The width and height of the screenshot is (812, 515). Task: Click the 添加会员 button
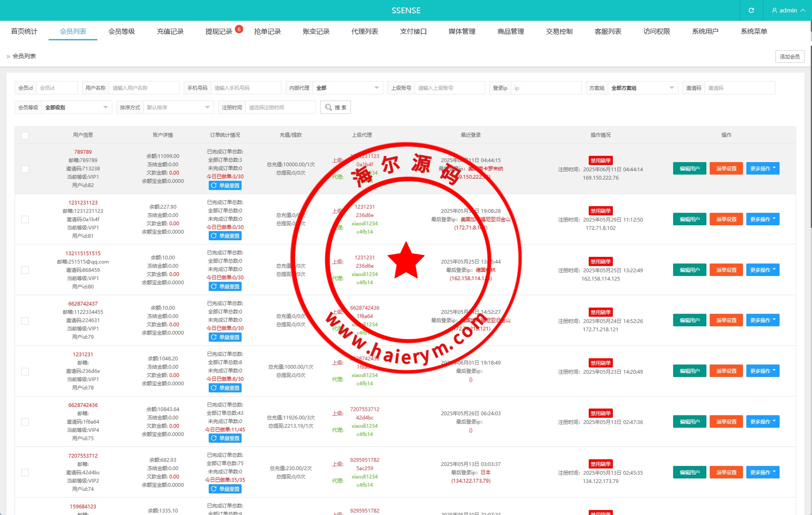click(x=789, y=57)
